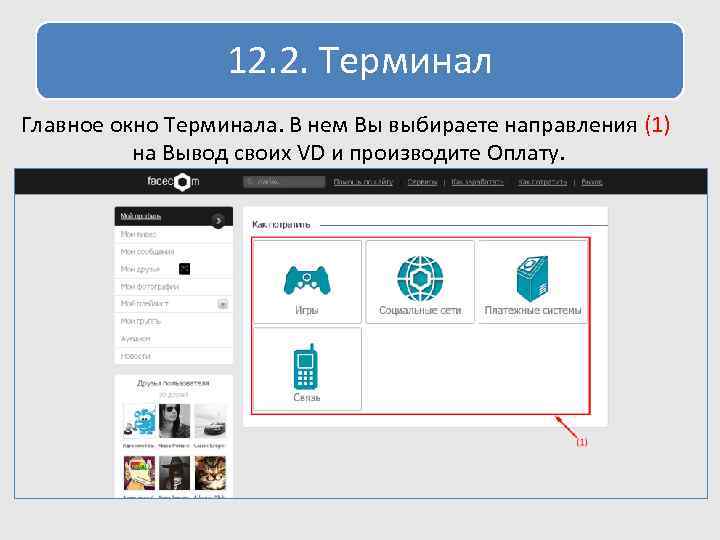Click the Выход link in the header

coord(591,182)
